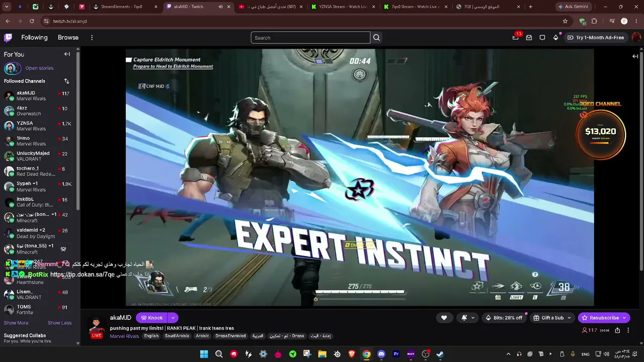Switch to the 7OE tab
The image size is (644, 362).
488,7
